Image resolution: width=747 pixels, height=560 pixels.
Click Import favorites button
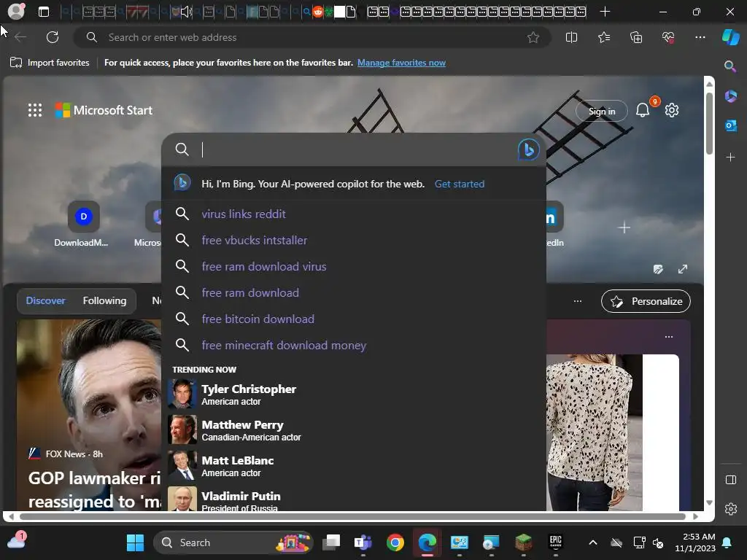tap(50, 63)
